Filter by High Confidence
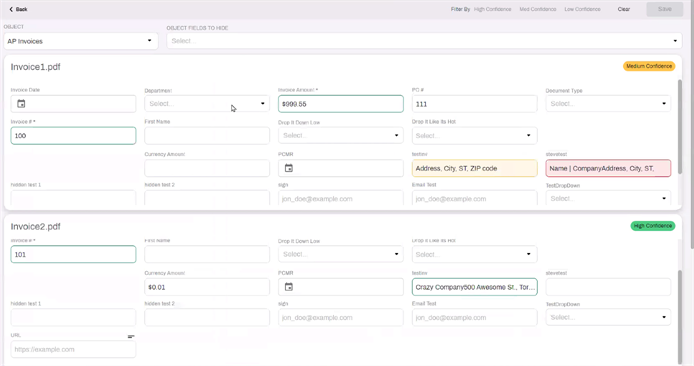The height and width of the screenshot is (366, 694). (x=492, y=9)
